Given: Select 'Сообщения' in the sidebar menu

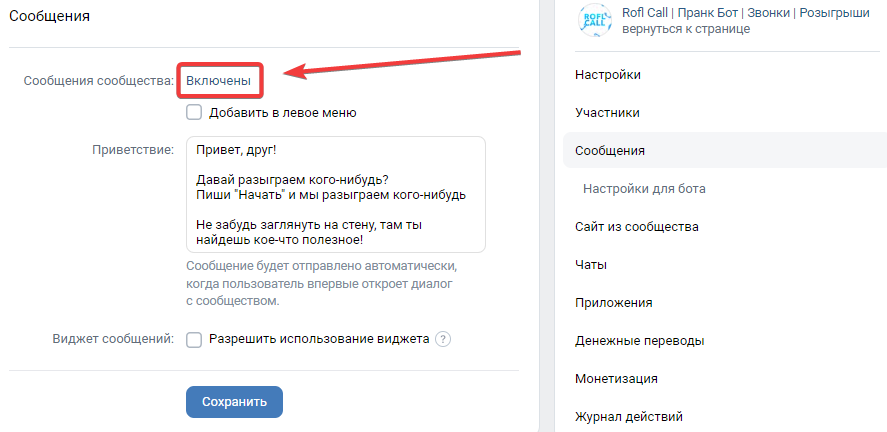Looking at the screenshot, I should click(x=610, y=151).
